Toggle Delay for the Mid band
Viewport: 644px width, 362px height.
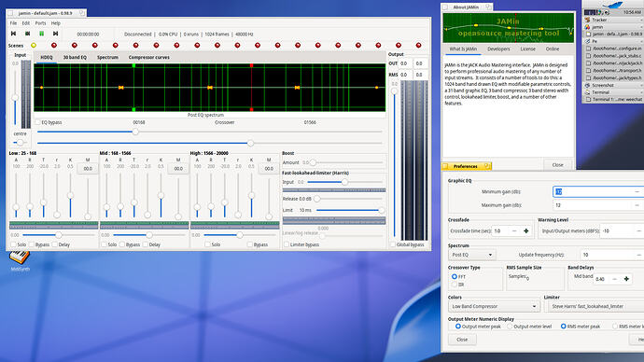(x=146, y=244)
